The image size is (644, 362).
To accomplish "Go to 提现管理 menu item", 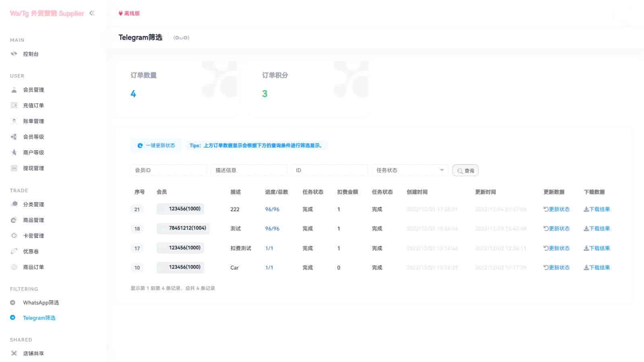I will pyautogui.click(x=33, y=168).
